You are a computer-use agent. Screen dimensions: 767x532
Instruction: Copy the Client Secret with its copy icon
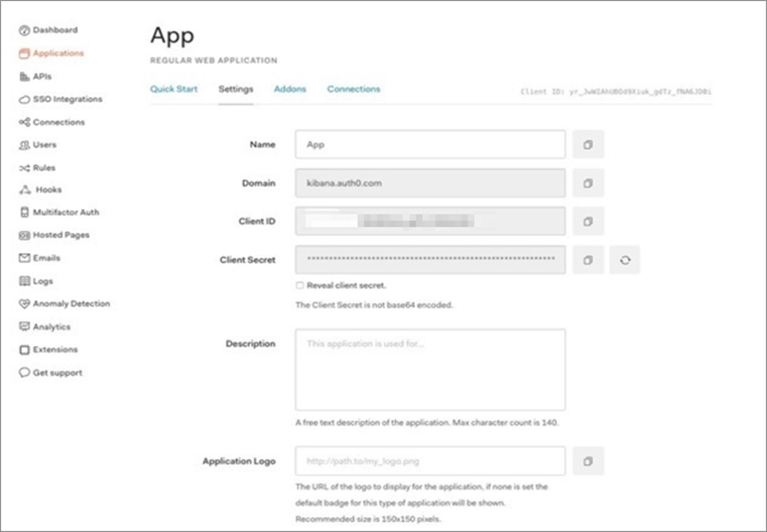click(588, 259)
